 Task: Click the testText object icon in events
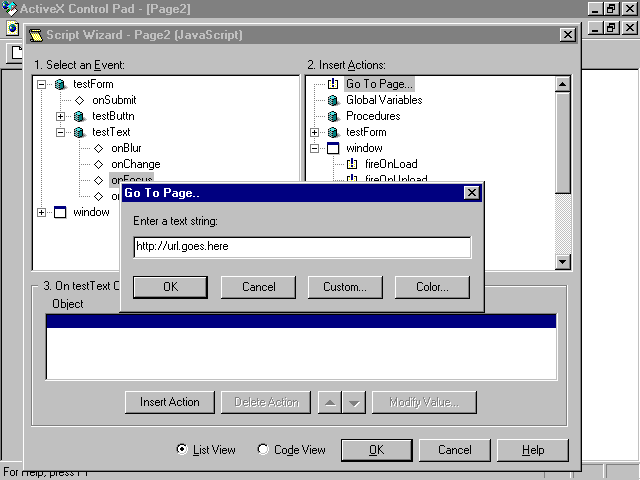[79, 132]
